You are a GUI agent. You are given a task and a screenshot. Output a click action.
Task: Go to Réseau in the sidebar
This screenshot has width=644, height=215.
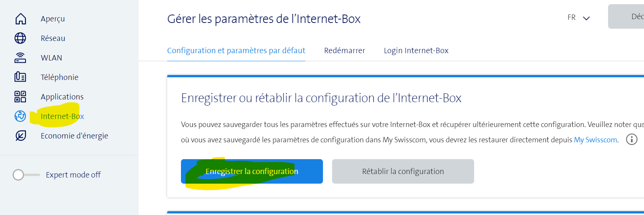pos(53,38)
